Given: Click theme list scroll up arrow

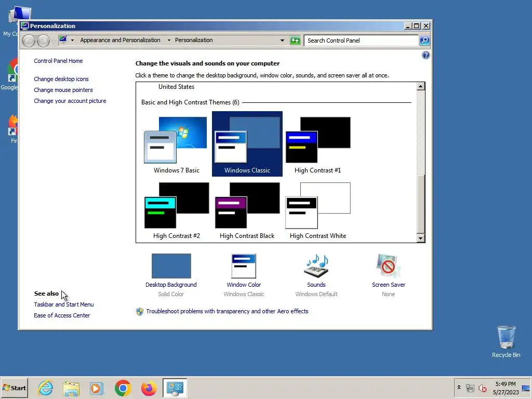Looking at the screenshot, I should (x=420, y=86).
